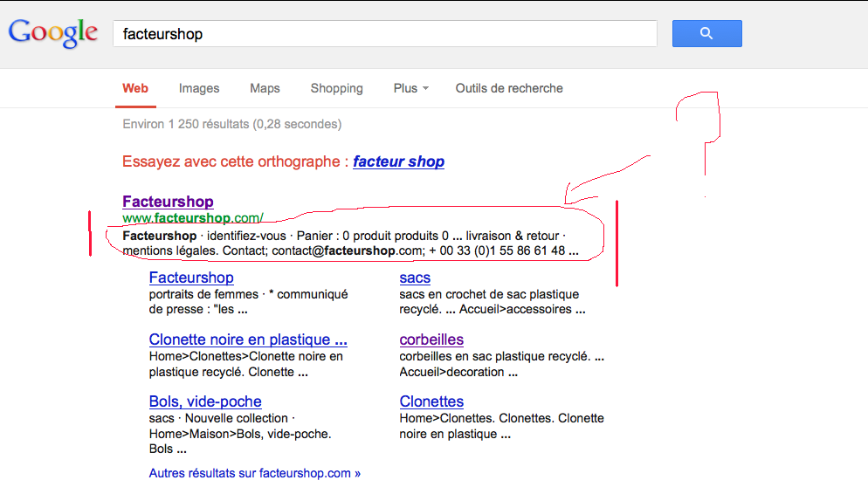Open Outils de recherche
The height and width of the screenshot is (494, 868).
pos(509,88)
